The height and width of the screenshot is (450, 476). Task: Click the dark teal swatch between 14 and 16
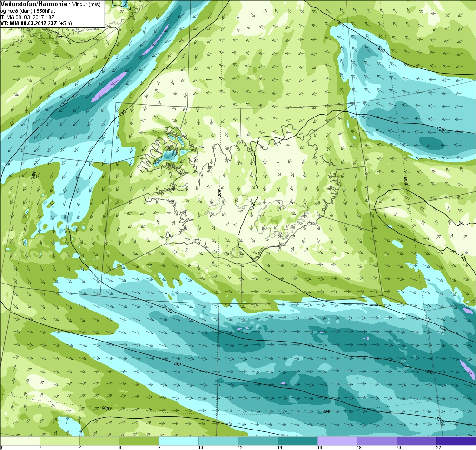(297, 440)
